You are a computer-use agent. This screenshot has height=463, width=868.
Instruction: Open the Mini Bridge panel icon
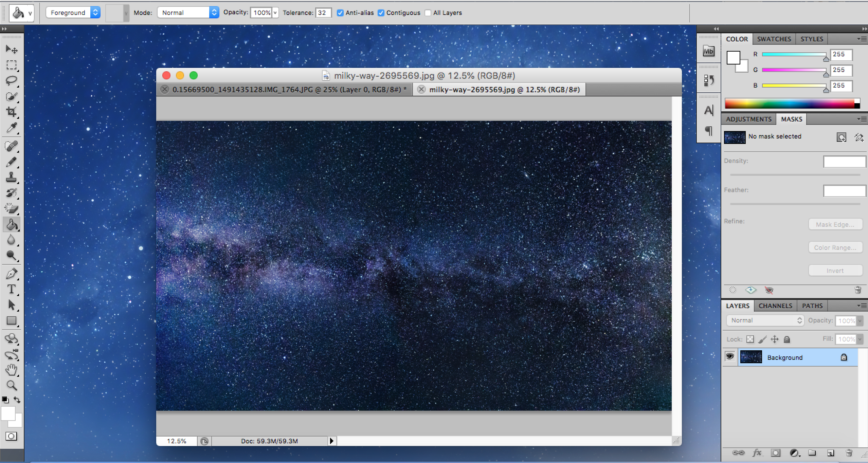pyautogui.click(x=708, y=51)
